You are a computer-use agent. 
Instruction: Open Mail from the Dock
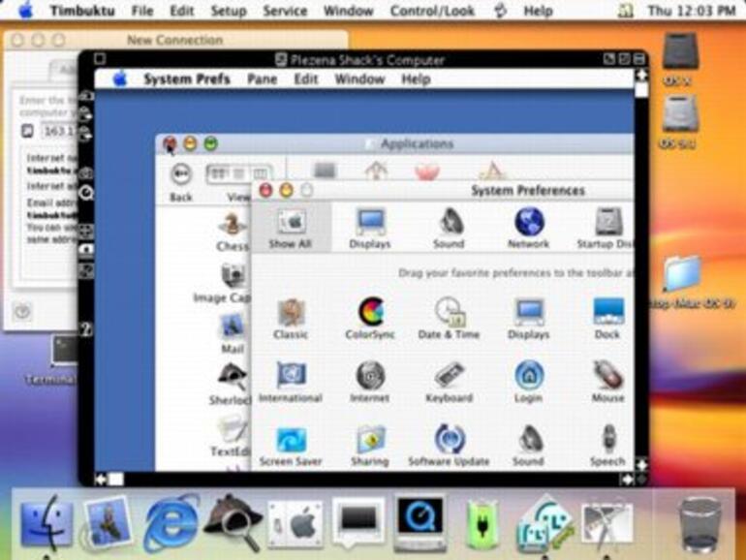[x=108, y=522]
